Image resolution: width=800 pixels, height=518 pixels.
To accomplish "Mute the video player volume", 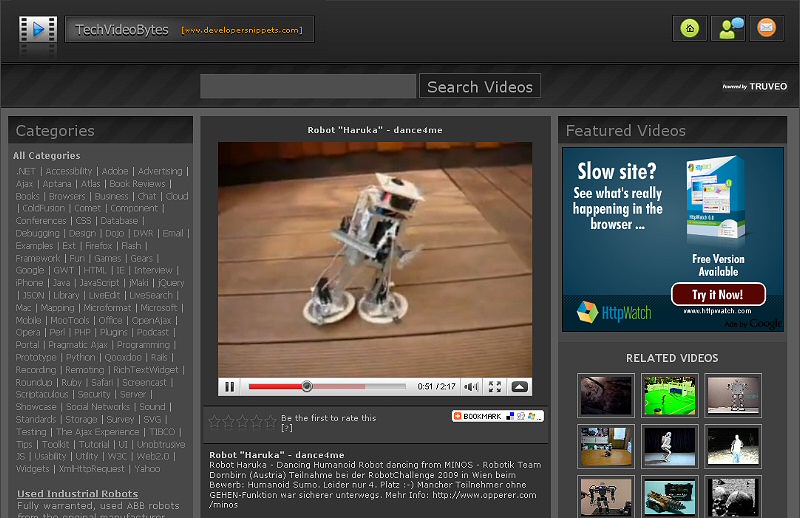I will pos(471,386).
